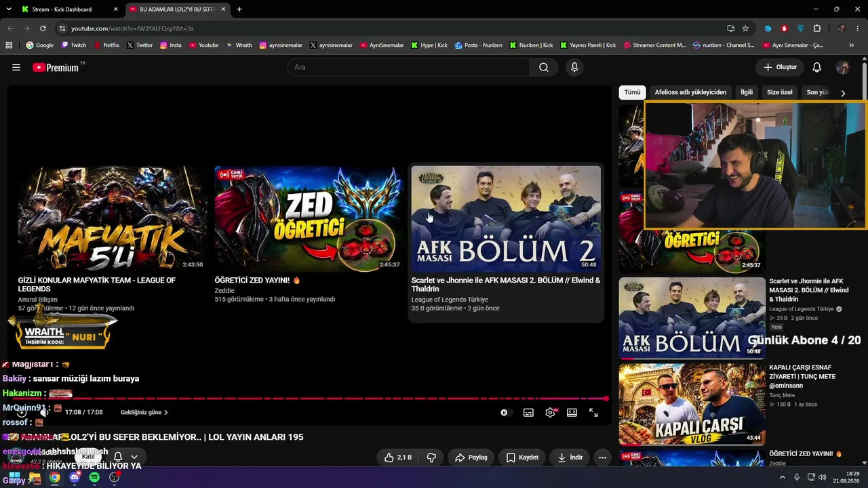Open Google Chrome from the taskbar

[54, 477]
